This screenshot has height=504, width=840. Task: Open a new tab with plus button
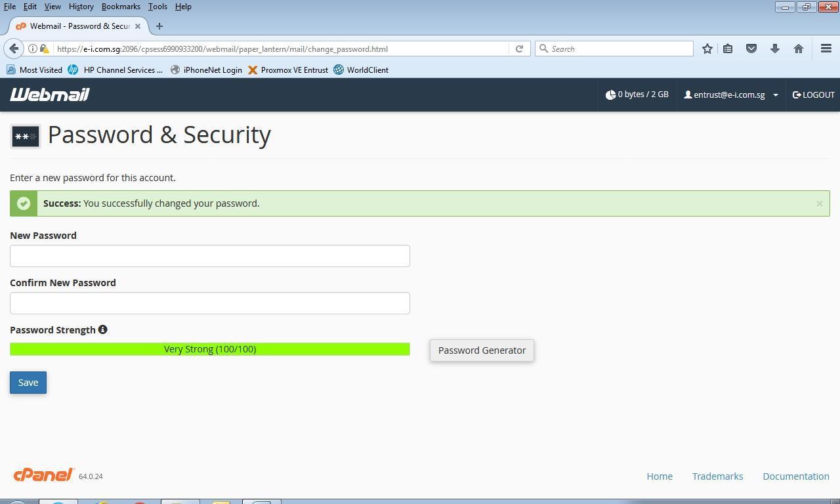159,26
